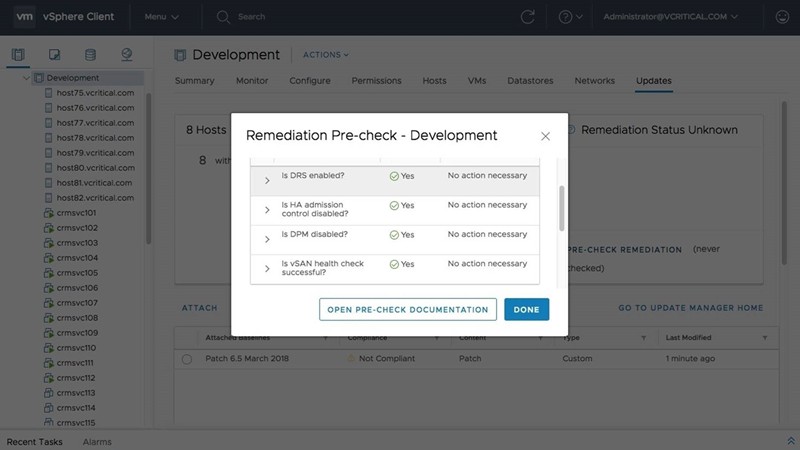Open the Recent Tasks panel tab
800x450 pixels.
(34, 442)
